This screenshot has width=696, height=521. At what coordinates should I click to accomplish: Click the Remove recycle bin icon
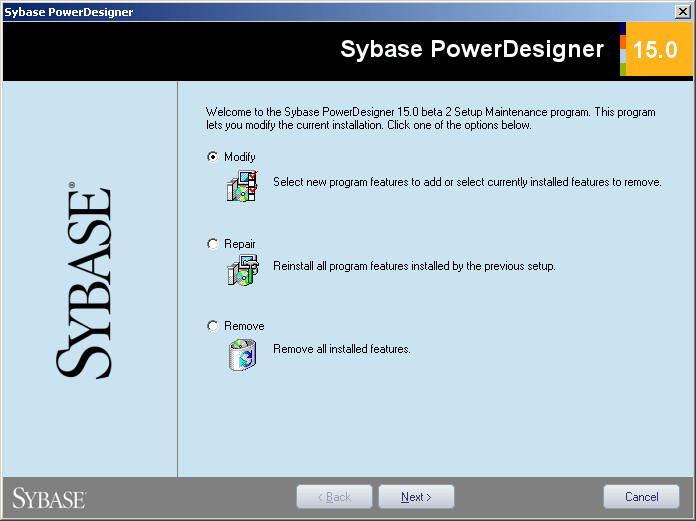pyautogui.click(x=242, y=355)
